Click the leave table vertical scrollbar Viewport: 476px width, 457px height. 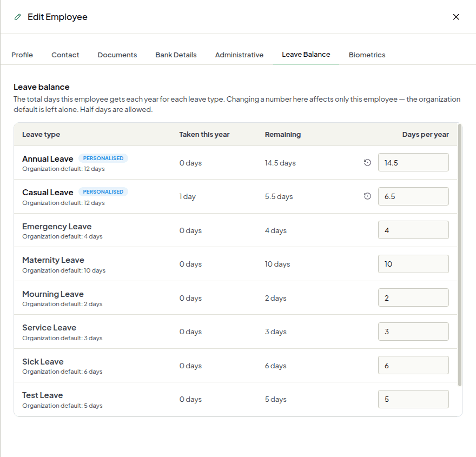pyautogui.click(x=460, y=255)
